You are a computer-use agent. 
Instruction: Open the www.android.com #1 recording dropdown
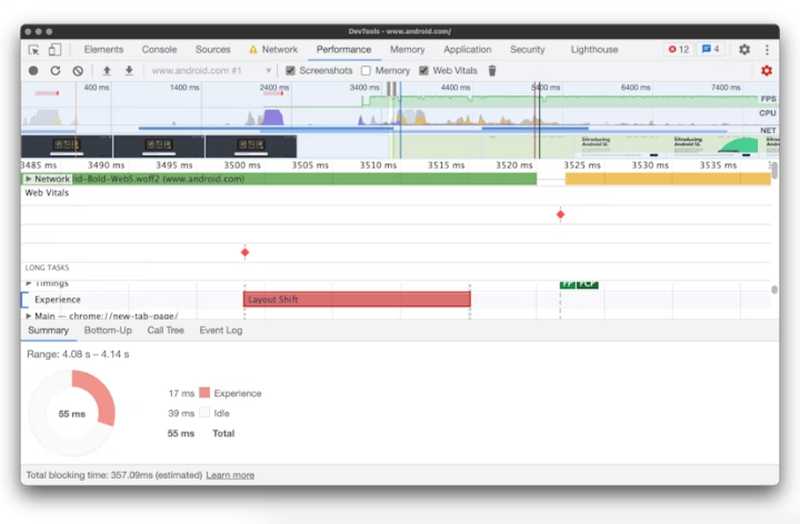point(211,71)
